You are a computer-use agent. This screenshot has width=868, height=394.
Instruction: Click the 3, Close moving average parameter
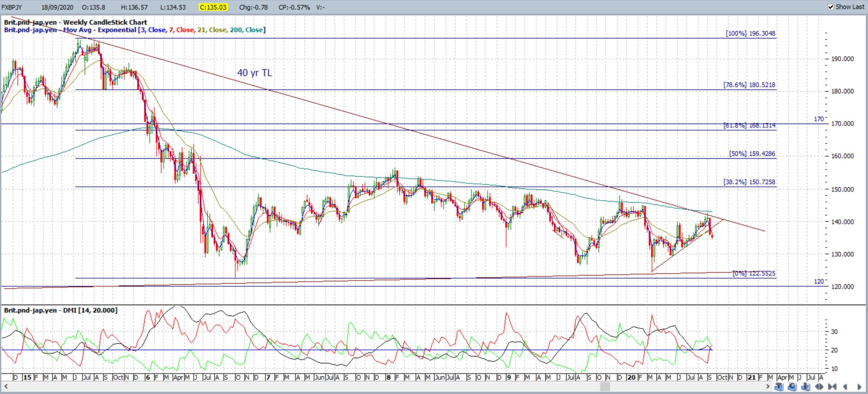click(x=154, y=30)
